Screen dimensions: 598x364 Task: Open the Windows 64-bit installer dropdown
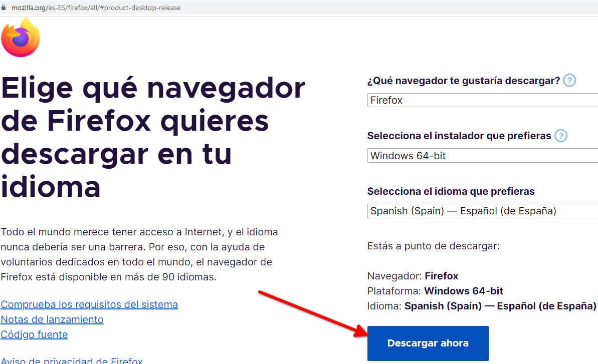click(482, 156)
